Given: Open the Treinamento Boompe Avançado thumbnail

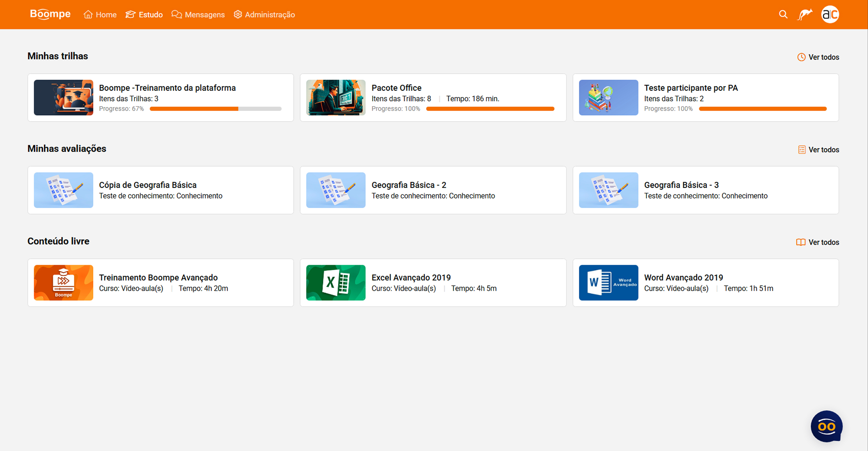Looking at the screenshot, I should [x=63, y=283].
